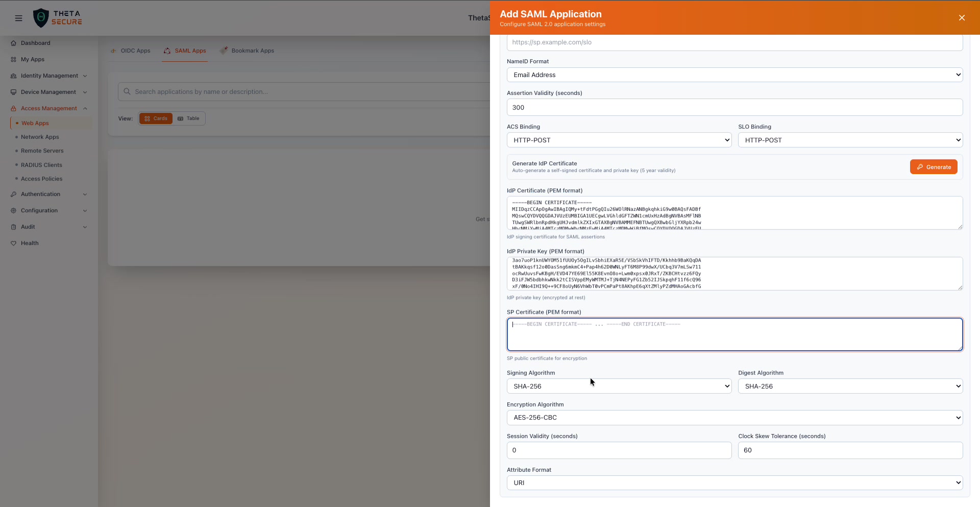Focus the SP Certificate PEM input
The height and width of the screenshot is (507, 980).
tap(733, 334)
